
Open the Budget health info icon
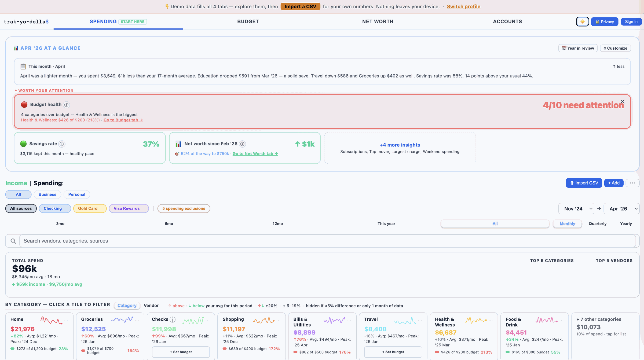66,105
